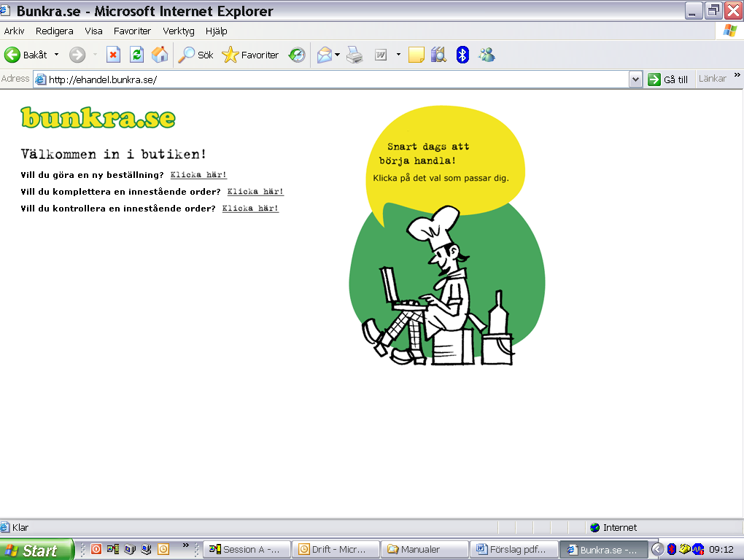
Task: Open the Verktyg menu
Action: pos(179,31)
